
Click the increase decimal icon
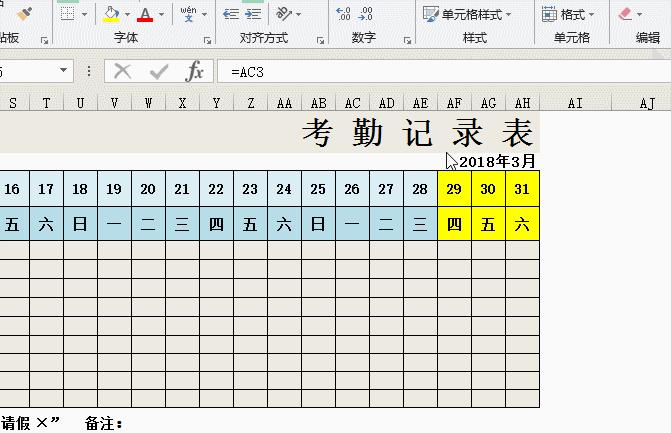click(343, 14)
